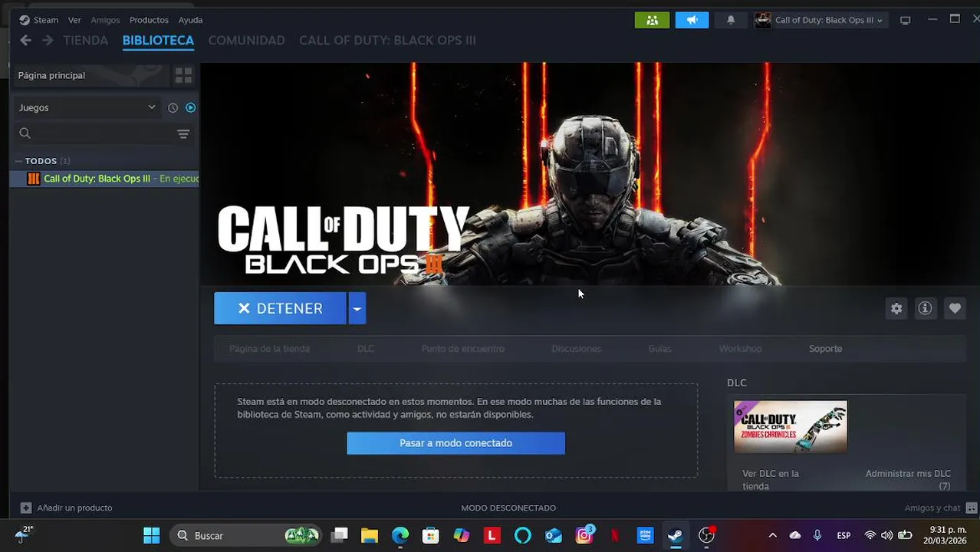Image resolution: width=980 pixels, height=552 pixels.
Task: Open the Ayuda menu
Action: click(190, 20)
